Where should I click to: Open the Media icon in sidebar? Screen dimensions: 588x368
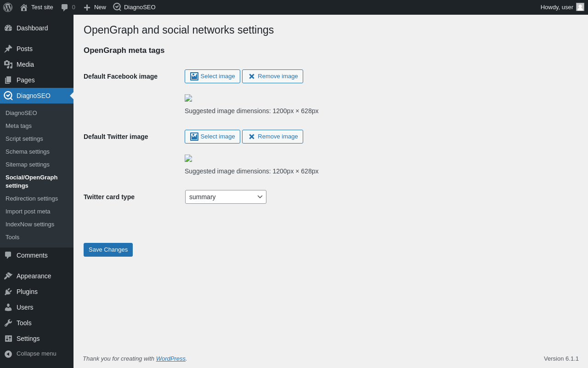[x=8, y=64]
